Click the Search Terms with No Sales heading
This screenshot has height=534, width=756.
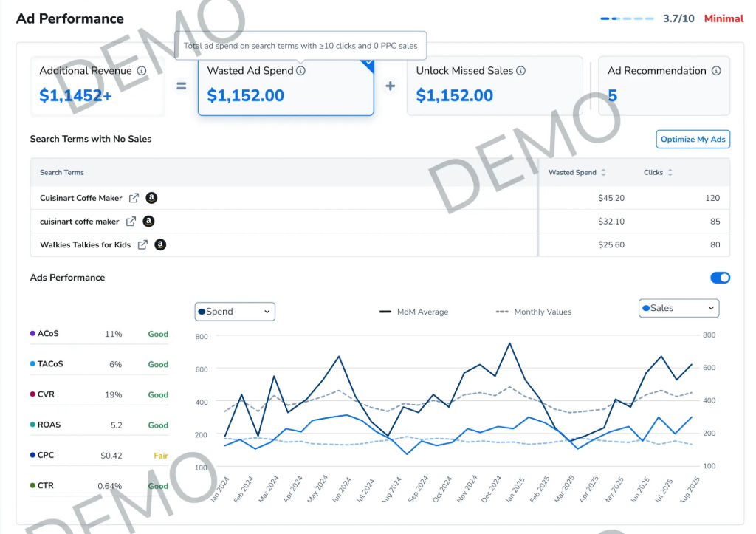point(91,139)
